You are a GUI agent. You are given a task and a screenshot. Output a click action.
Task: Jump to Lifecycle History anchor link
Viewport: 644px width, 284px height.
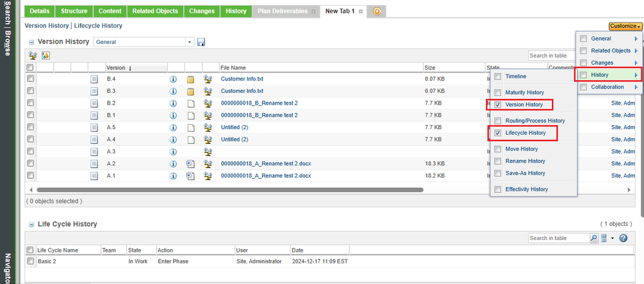[98, 25]
